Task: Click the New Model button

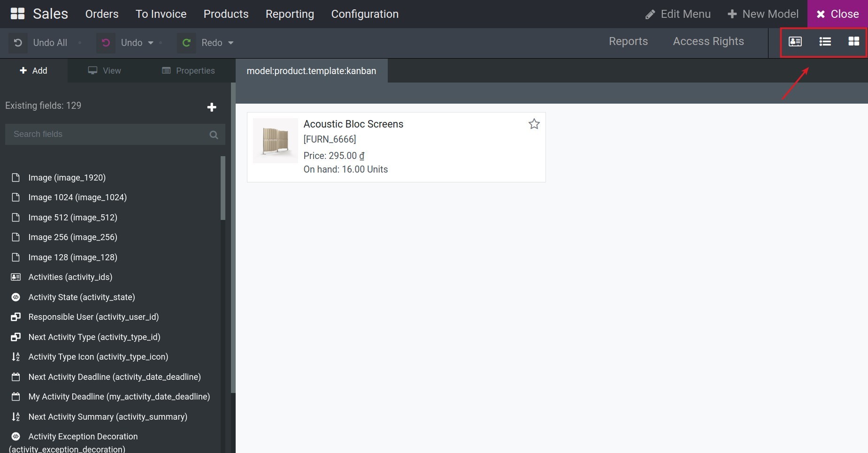Action: pos(763,14)
